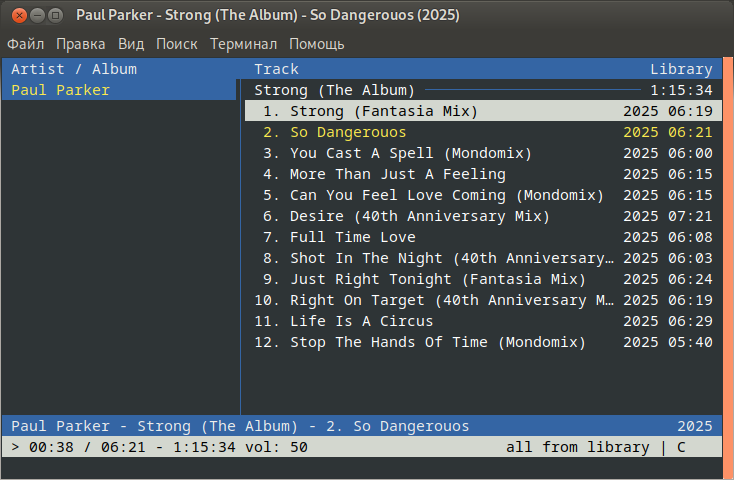The image size is (734, 480).
Task: Open the Поиск menu
Action: click(177, 44)
